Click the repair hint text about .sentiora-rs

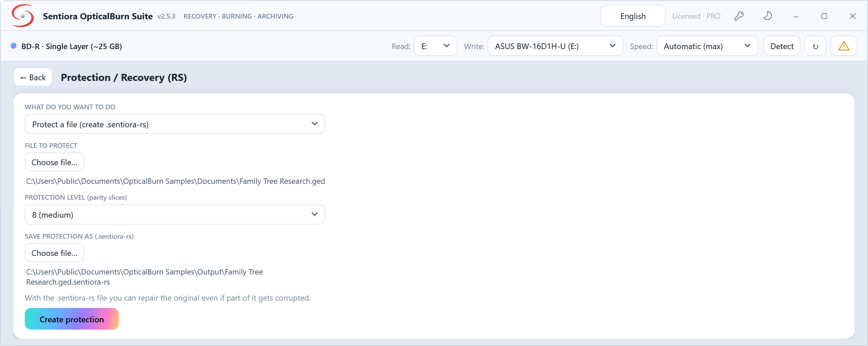tap(168, 298)
